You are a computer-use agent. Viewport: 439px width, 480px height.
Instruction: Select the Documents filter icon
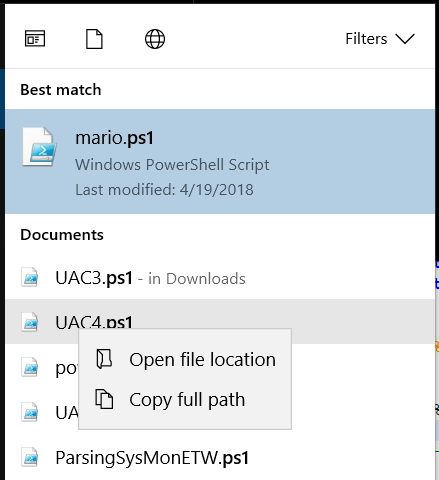point(94,39)
